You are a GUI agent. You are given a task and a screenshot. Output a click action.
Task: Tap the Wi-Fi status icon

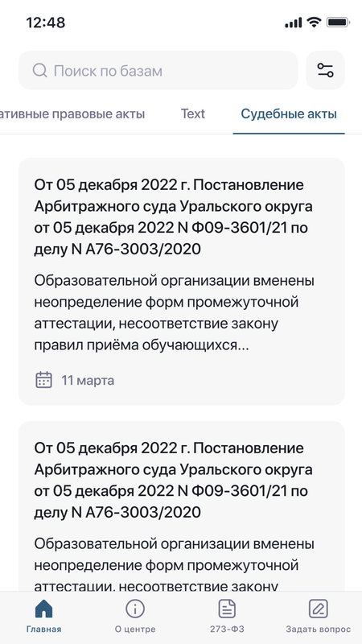click(x=314, y=23)
